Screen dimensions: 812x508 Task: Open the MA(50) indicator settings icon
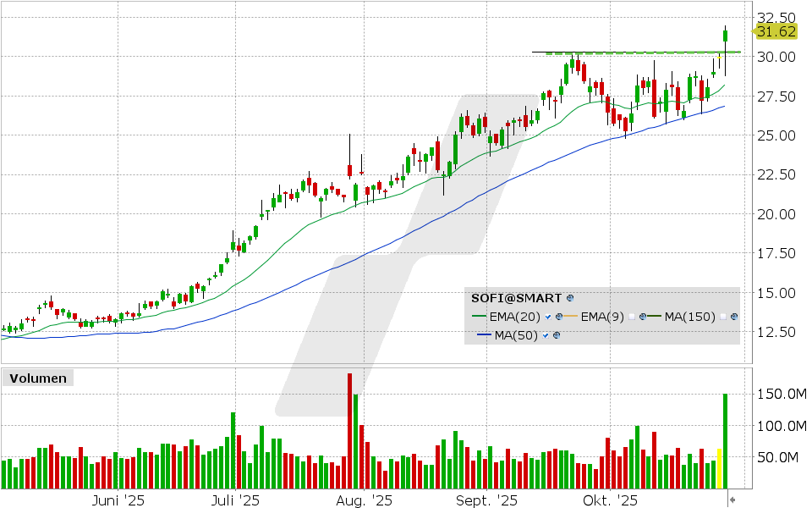(x=556, y=334)
